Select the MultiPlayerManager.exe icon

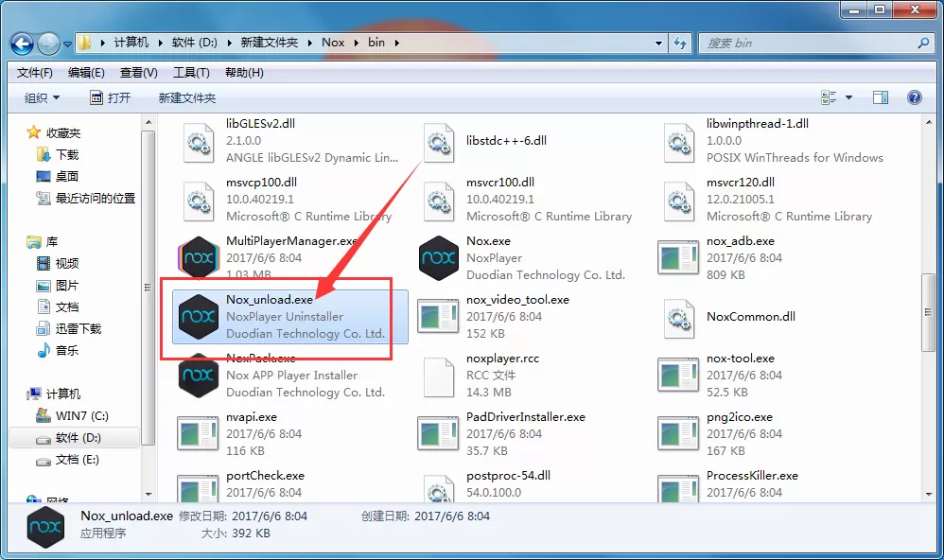pos(198,257)
